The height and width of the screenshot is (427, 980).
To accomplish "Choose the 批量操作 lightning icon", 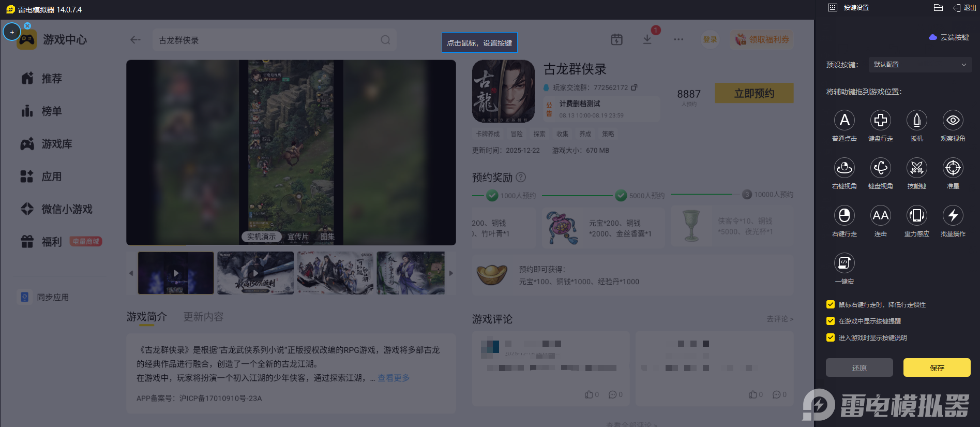I will point(953,215).
